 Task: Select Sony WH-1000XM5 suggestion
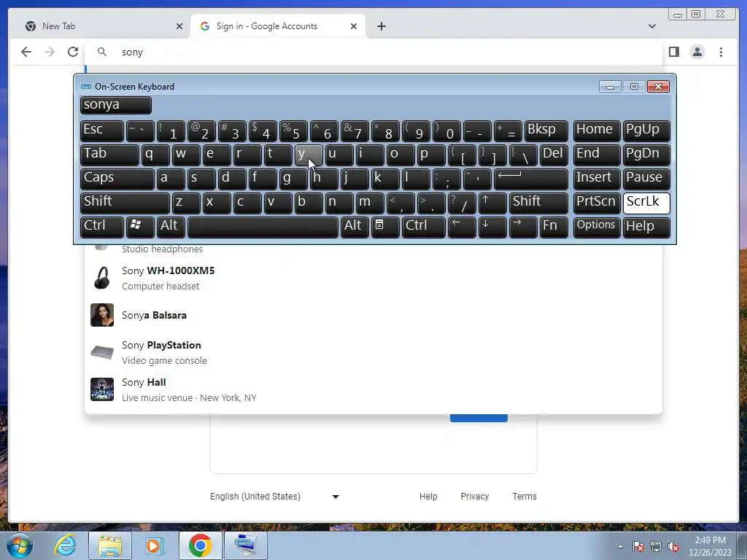click(374, 278)
